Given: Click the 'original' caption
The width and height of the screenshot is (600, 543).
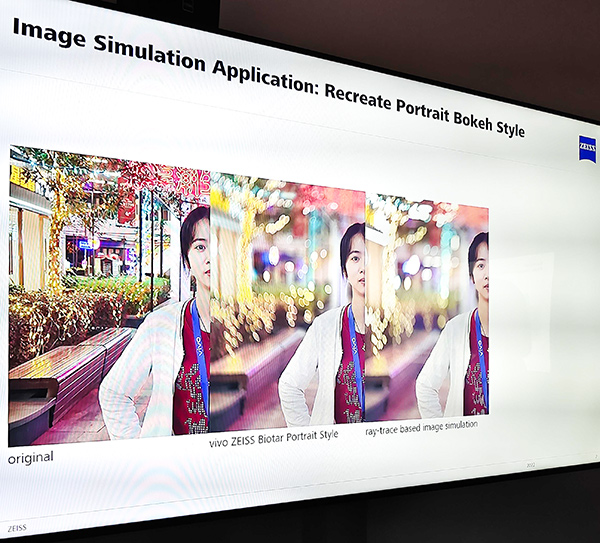Looking at the screenshot, I should [31, 458].
